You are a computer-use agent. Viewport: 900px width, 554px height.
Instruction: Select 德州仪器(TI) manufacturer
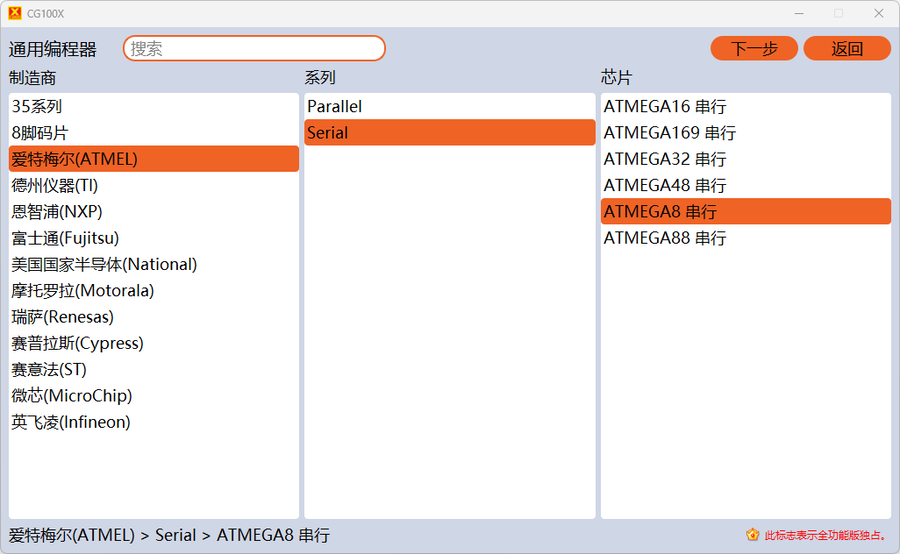55,185
